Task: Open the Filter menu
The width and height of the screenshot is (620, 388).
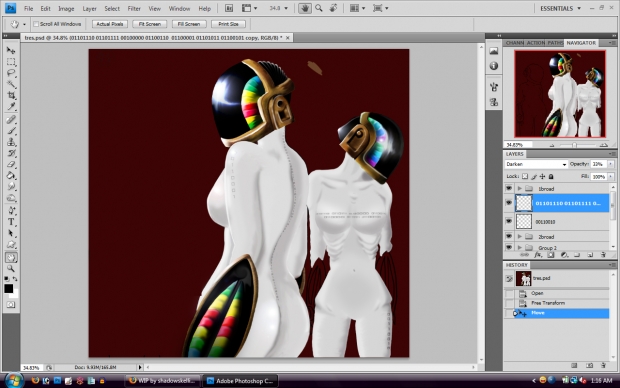Action: click(134, 8)
